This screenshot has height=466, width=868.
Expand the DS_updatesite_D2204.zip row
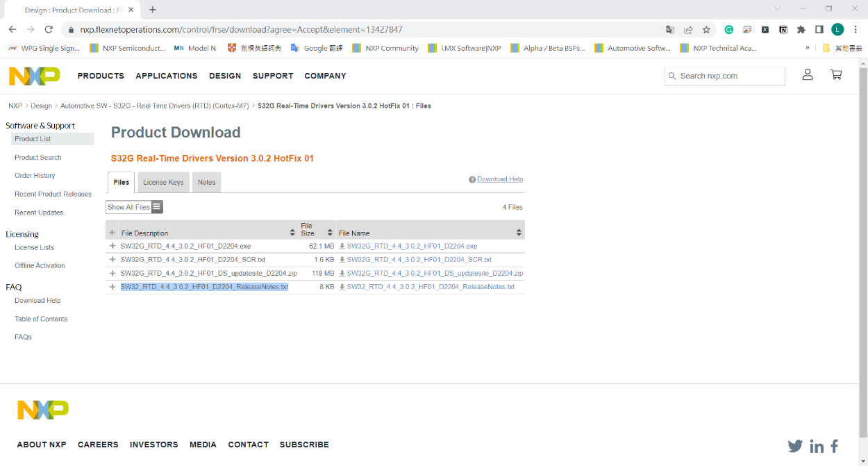click(112, 273)
